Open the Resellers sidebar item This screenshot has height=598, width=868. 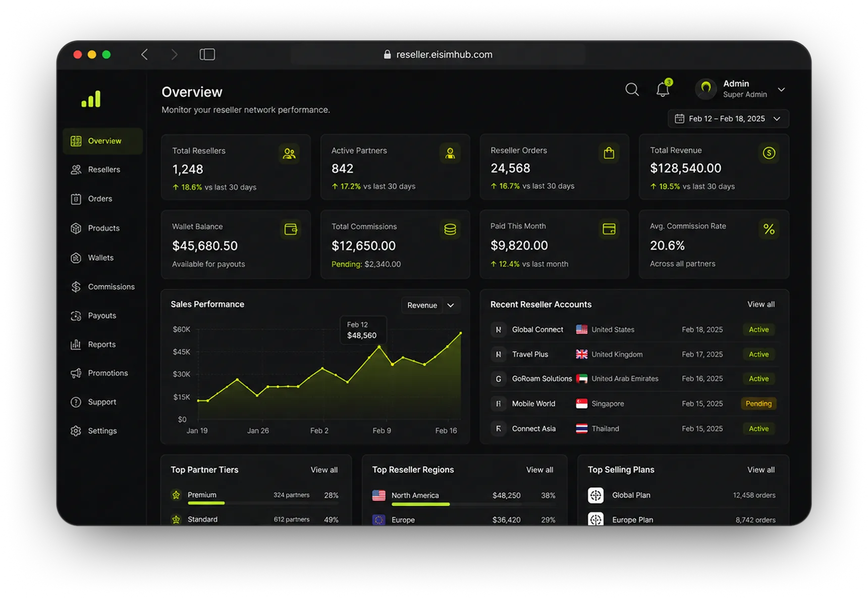coord(103,170)
